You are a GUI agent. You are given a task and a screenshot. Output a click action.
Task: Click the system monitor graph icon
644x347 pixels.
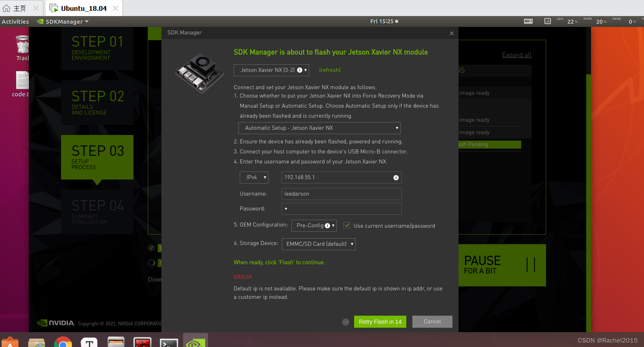pyautogui.click(x=548, y=21)
